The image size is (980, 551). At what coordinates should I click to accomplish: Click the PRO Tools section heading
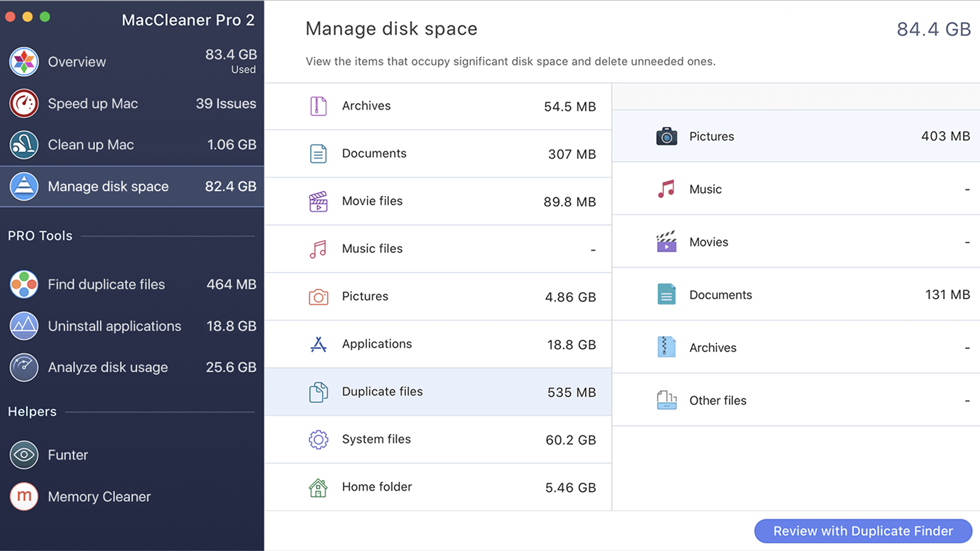(40, 236)
